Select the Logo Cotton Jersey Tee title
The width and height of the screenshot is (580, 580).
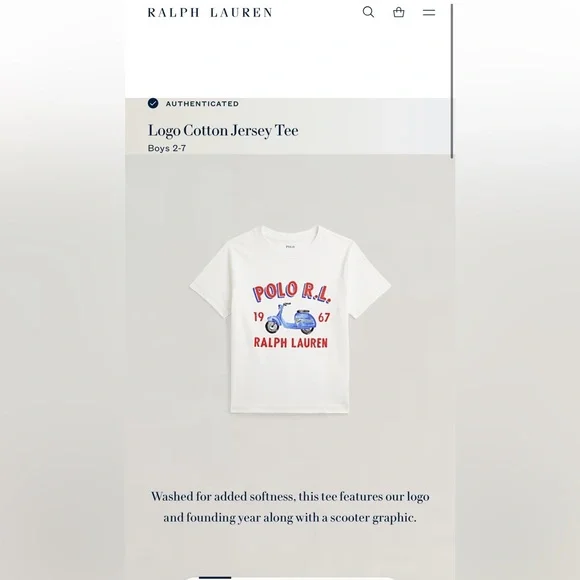coord(223,130)
